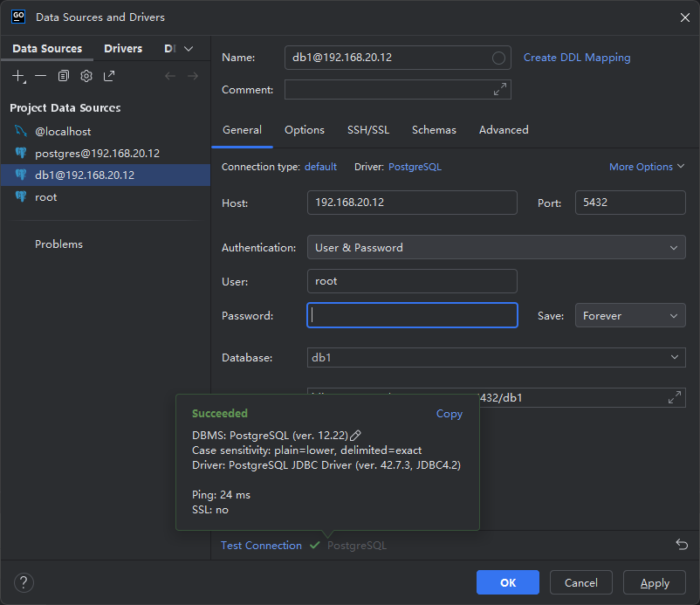Focus the User input field
Viewport: 700px width, 605px height.
point(412,281)
